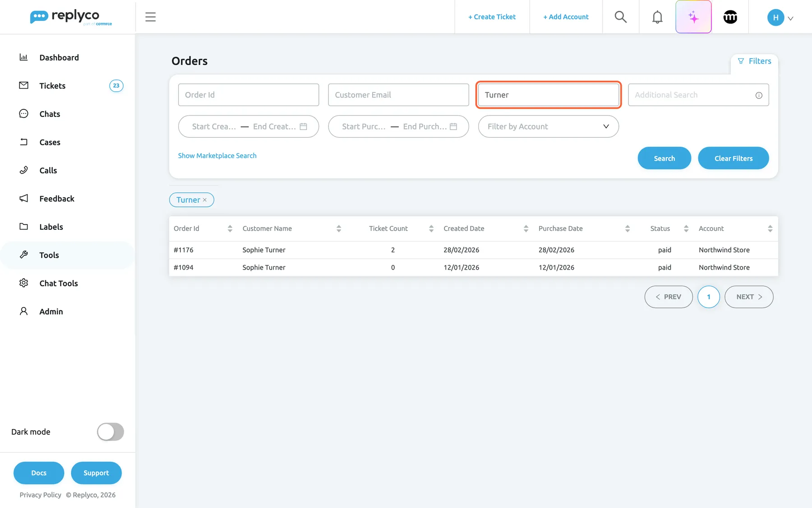
Task: Click Add Account in header
Action: coord(566,17)
